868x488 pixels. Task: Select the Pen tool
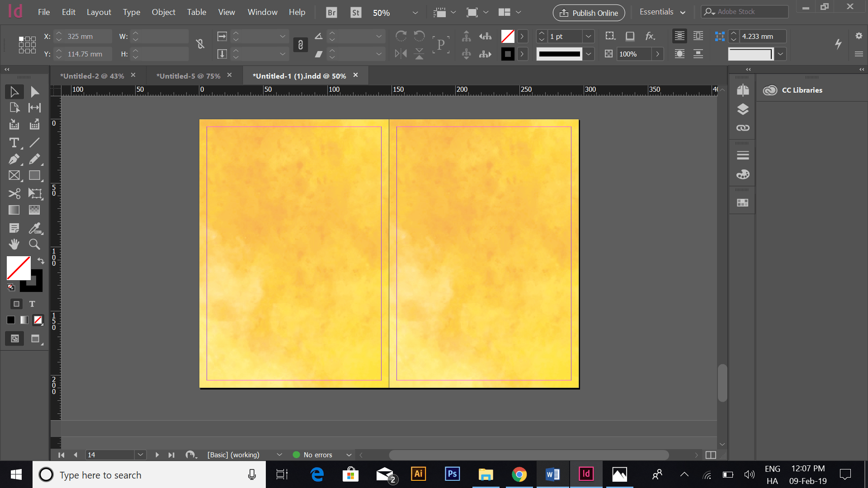click(x=14, y=159)
